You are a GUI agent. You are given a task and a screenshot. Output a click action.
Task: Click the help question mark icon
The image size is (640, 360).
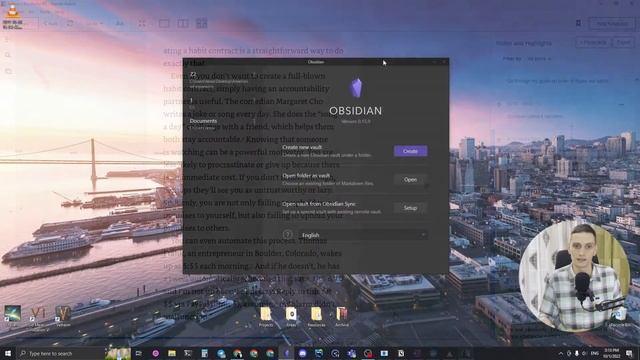(x=287, y=235)
